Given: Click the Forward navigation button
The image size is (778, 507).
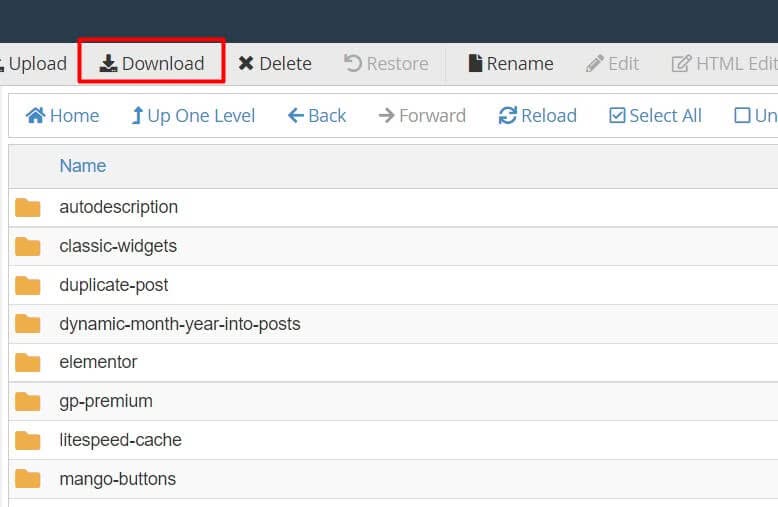Looking at the screenshot, I should click(422, 116).
